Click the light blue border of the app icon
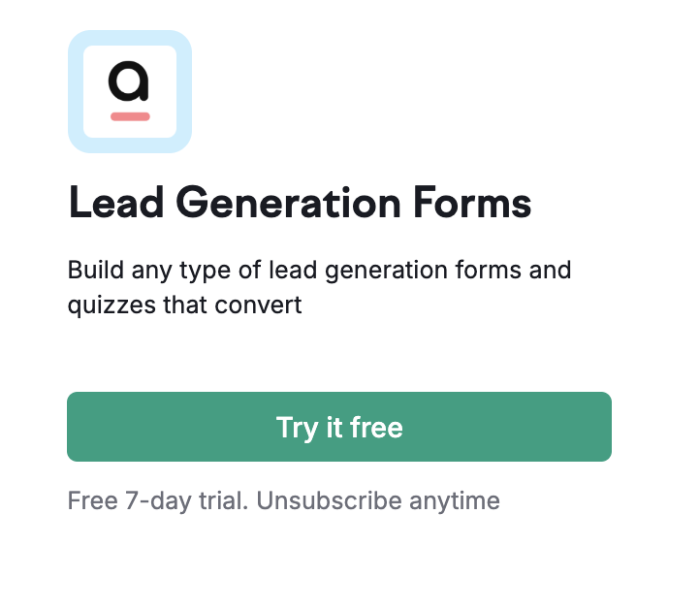This screenshot has width=700, height=611. 75,91
